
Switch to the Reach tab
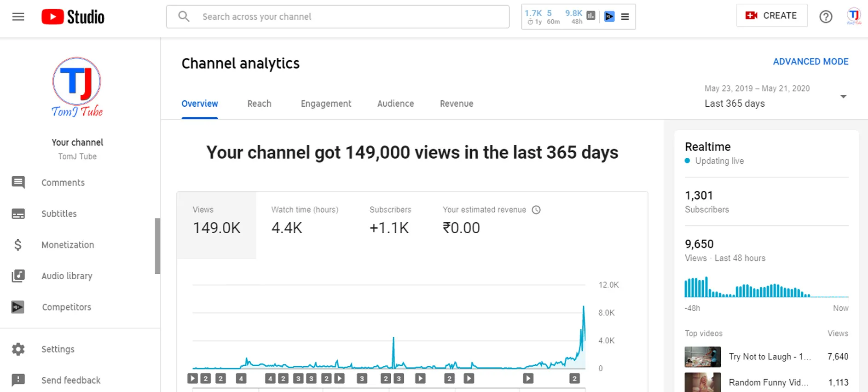coord(259,104)
